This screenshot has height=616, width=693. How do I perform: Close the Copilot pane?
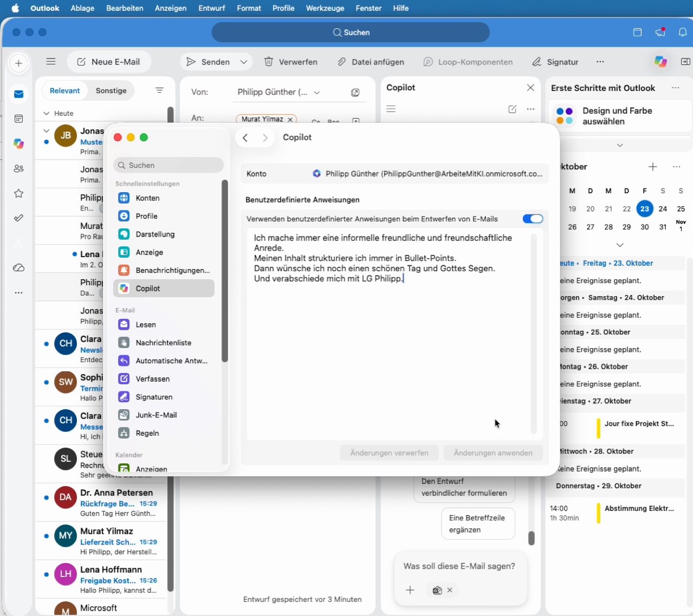(x=531, y=88)
